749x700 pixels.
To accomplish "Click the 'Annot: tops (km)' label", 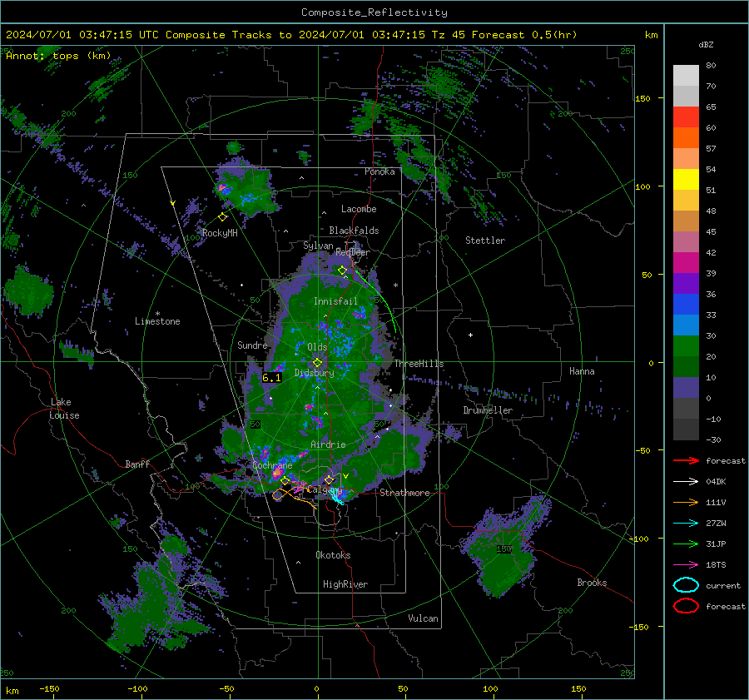I will point(58,56).
